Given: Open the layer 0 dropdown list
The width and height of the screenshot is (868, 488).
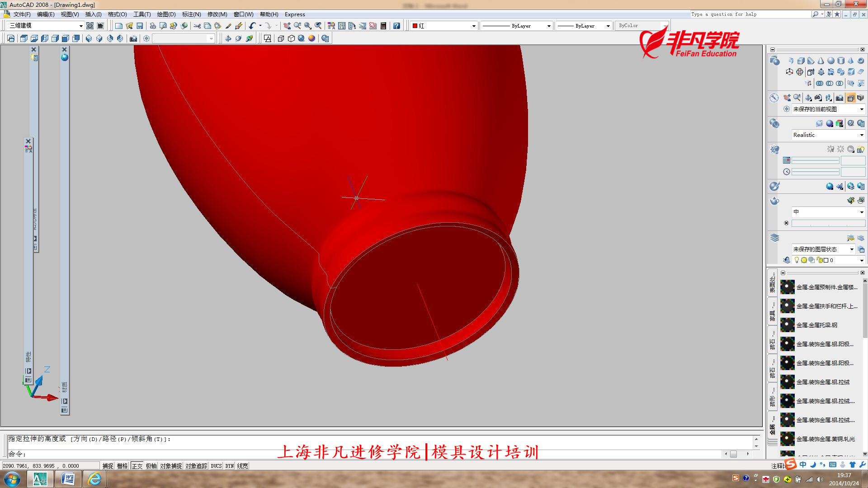Looking at the screenshot, I should coord(829,260).
